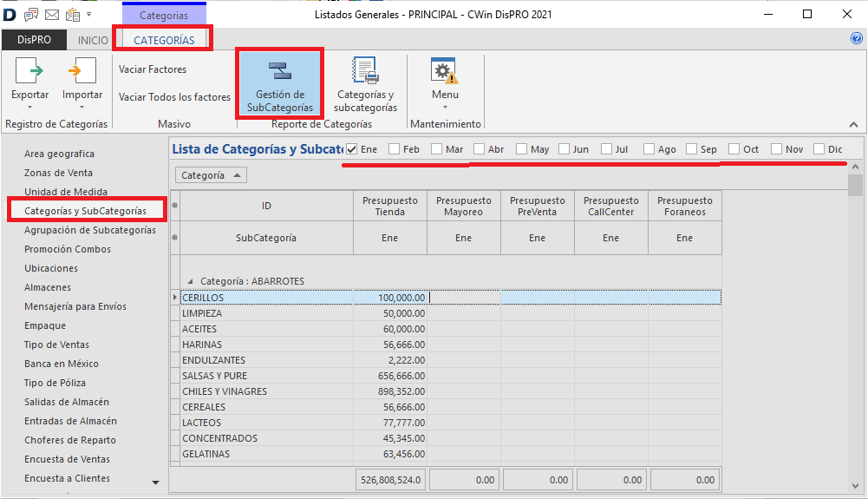Click Vaciar Factores
This screenshot has height=499, width=868.
coord(153,69)
